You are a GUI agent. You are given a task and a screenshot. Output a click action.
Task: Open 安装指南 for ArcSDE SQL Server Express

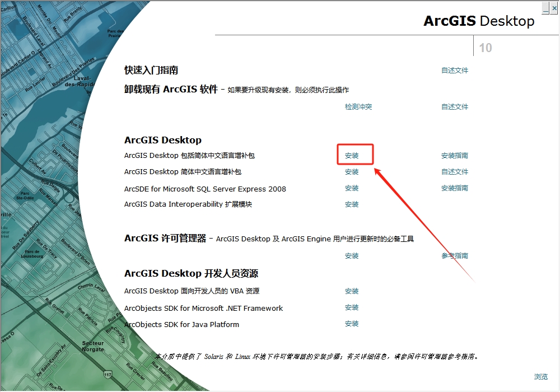(x=455, y=188)
